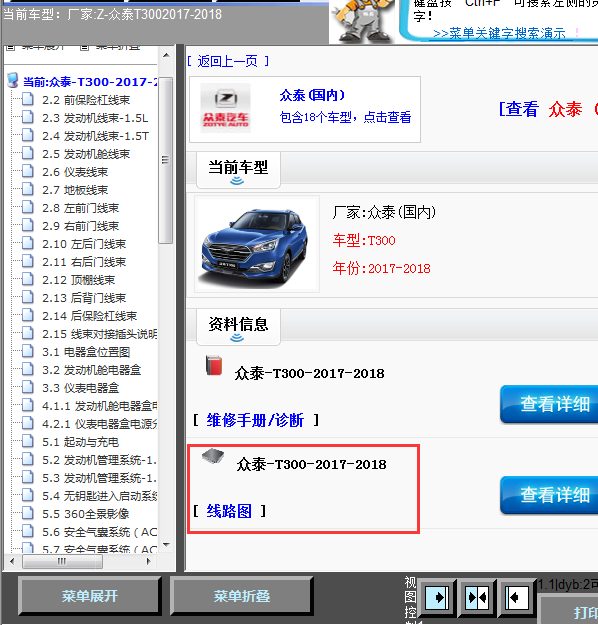The width and height of the screenshot is (598, 625).
Task: Click 包含18个车型，点击查看 link
Action: pos(345,117)
